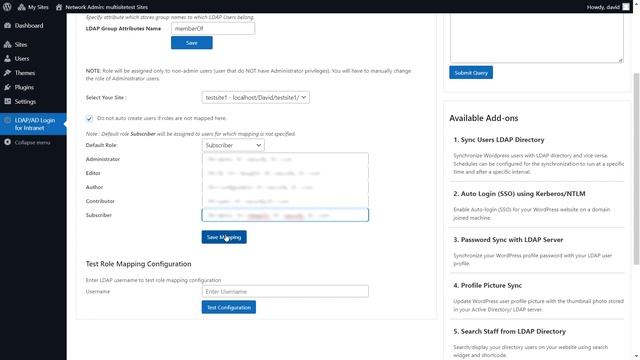Open Network Admin multisitetest Sites link

102,7
